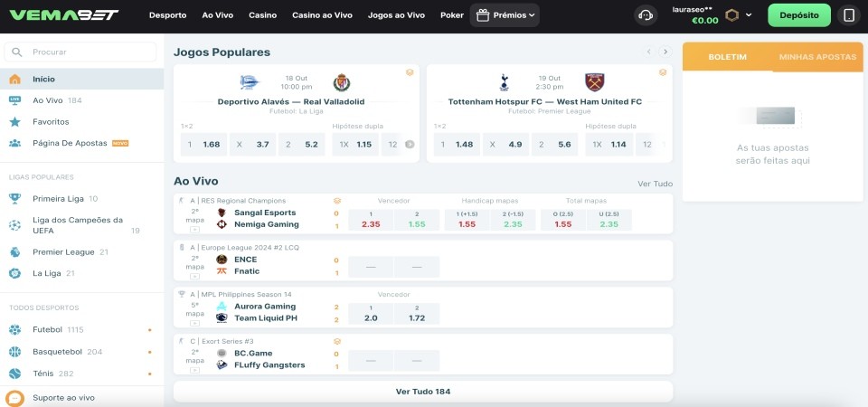Select double chance 1X at 1.15
Viewport: 868px width, 407px height.
point(355,145)
